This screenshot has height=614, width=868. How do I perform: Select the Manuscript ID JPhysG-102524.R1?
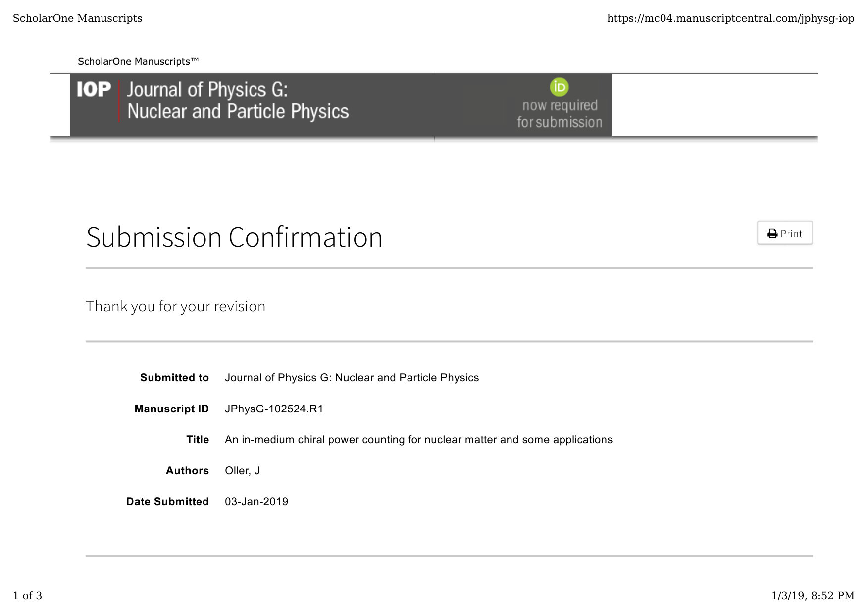(x=274, y=409)
